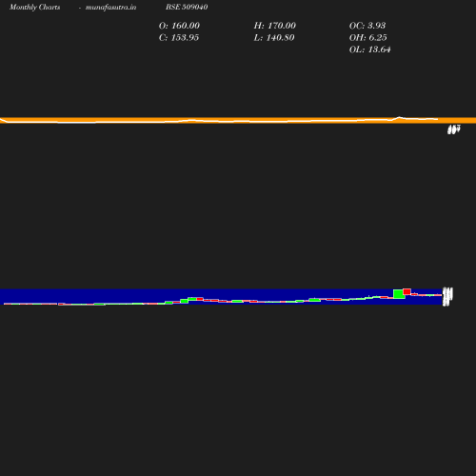Click the orange moving average band

pyautogui.click(x=238, y=120)
